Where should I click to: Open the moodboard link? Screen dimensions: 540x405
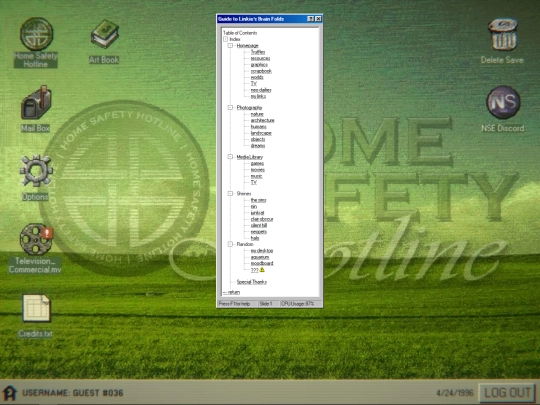(x=262, y=263)
